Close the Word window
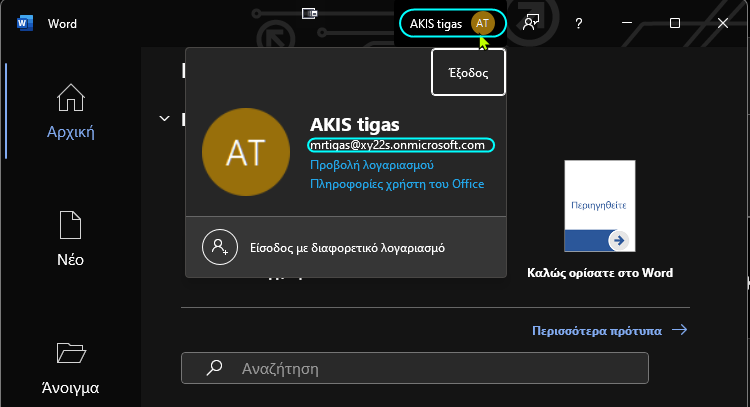Screen dimensions: 750x407 (x=723, y=23)
